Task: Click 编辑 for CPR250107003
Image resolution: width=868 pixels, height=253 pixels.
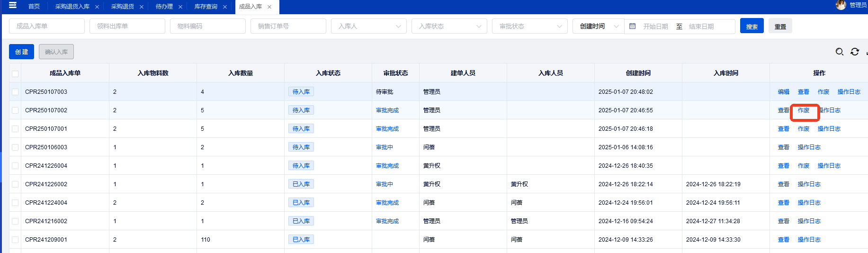Action: [x=784, y=92]
